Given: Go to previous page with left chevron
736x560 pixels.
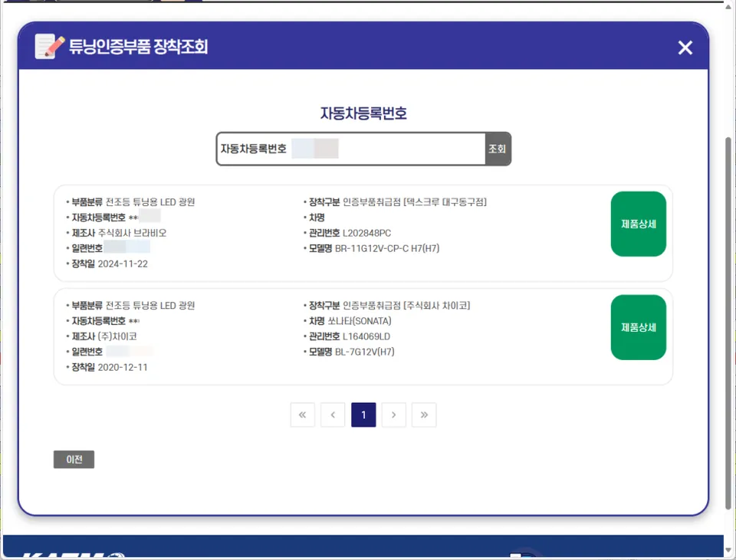Looking at the screenshot, I should pyautogui.click(x=333, y=414).
